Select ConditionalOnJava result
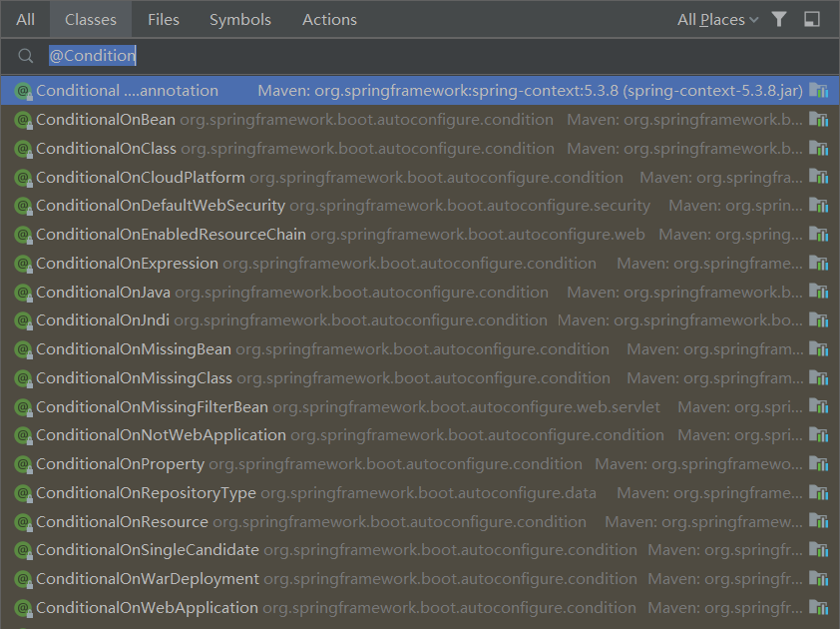 [420, 293]
